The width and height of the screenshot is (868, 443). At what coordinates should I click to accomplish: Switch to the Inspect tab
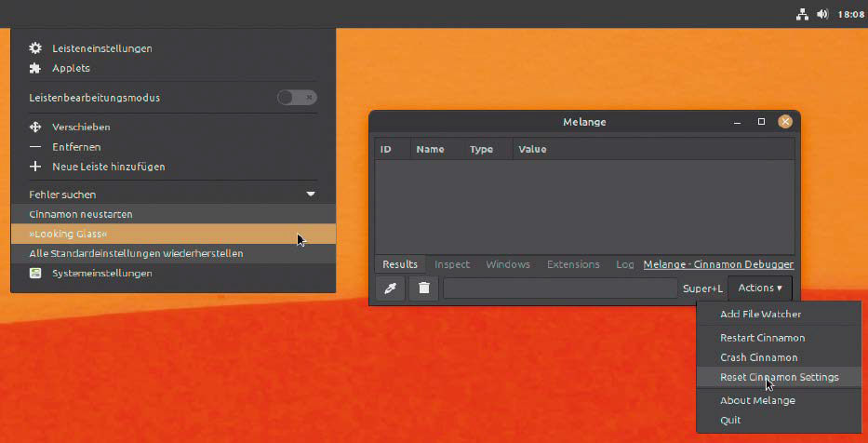pos(452,264)
